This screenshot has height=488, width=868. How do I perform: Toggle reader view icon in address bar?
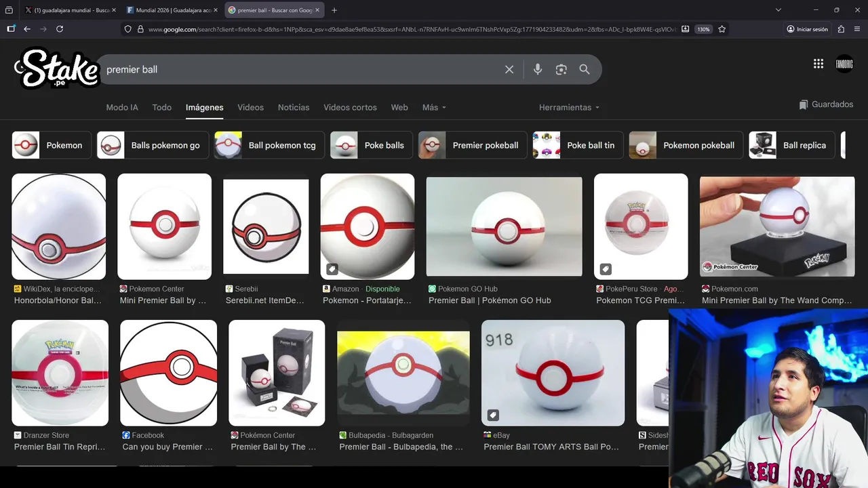686,29
